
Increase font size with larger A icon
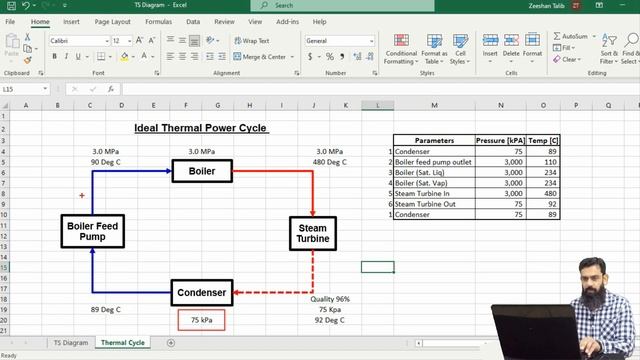click(139, 40)
